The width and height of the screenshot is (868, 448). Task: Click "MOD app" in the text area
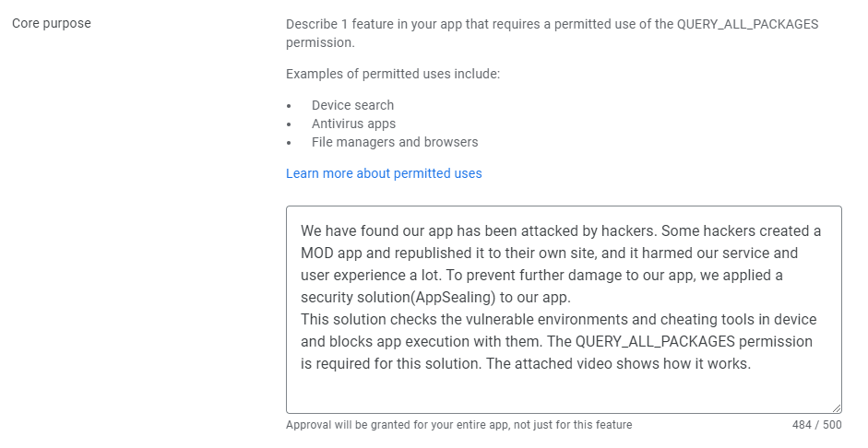click(x=331, y=253)
